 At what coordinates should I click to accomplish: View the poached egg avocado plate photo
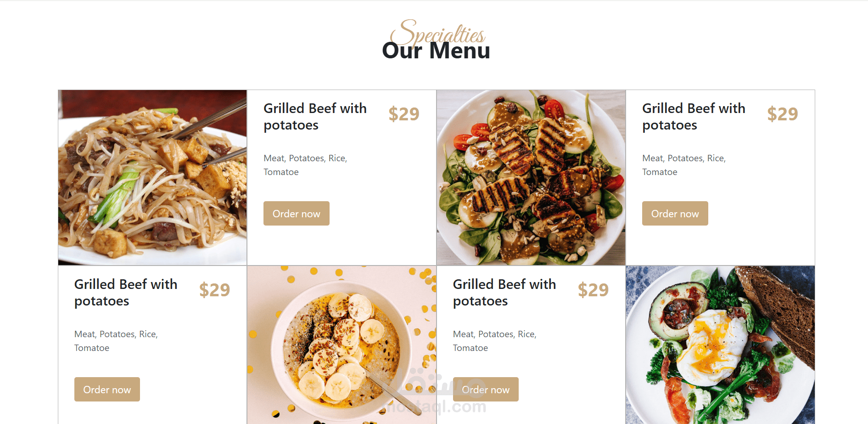pyautogui.click(x=720, y=345)
